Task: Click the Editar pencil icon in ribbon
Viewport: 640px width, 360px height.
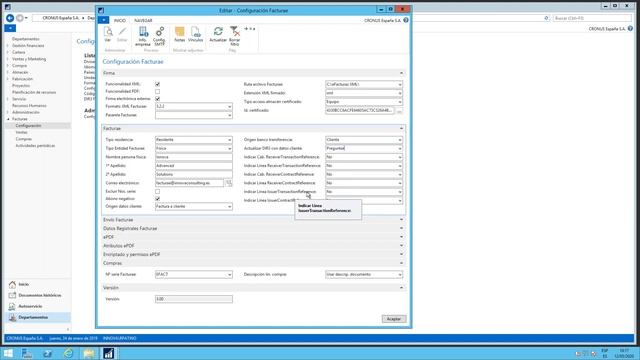Action: click(122, 34)
